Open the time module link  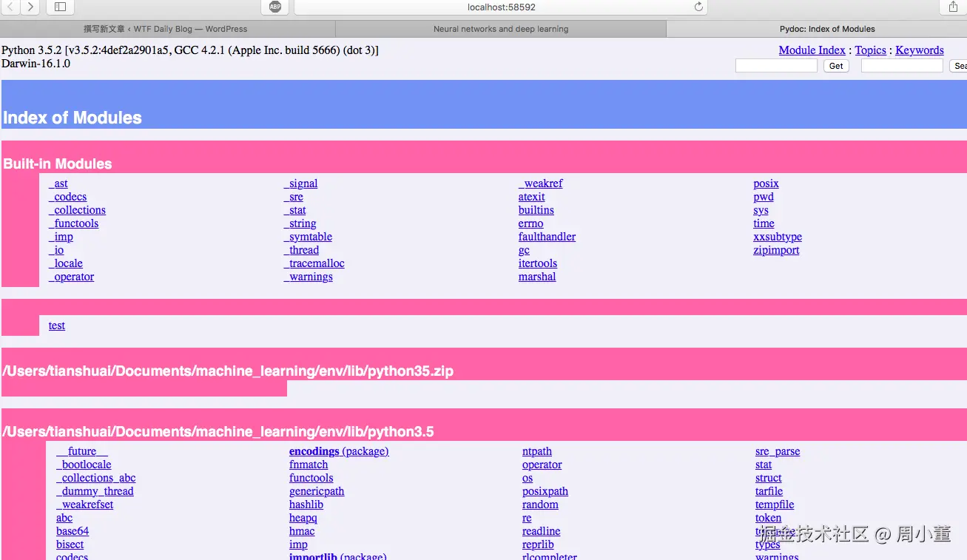pos(764,223)
